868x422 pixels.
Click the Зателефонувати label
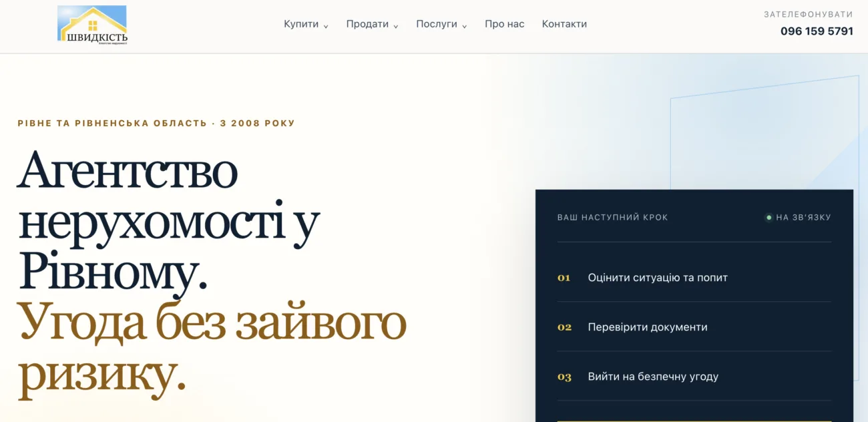click(809, 14)
